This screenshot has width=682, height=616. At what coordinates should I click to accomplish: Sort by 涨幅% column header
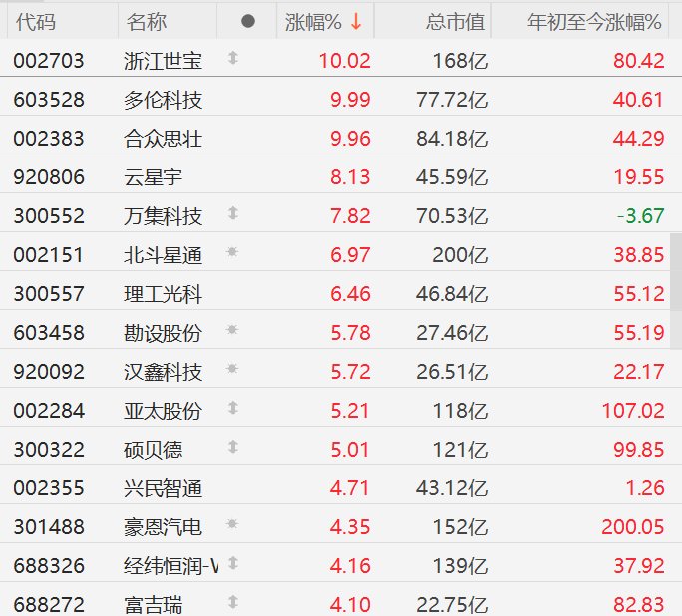(313, 22)
